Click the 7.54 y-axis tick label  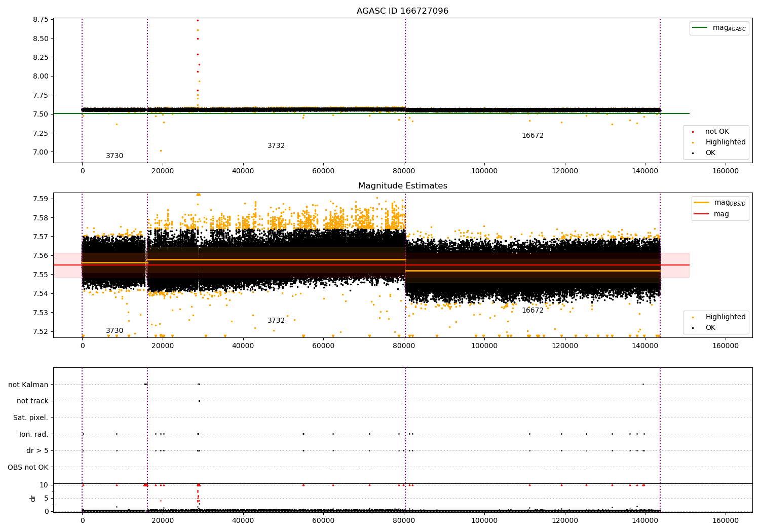coord(40,294)
